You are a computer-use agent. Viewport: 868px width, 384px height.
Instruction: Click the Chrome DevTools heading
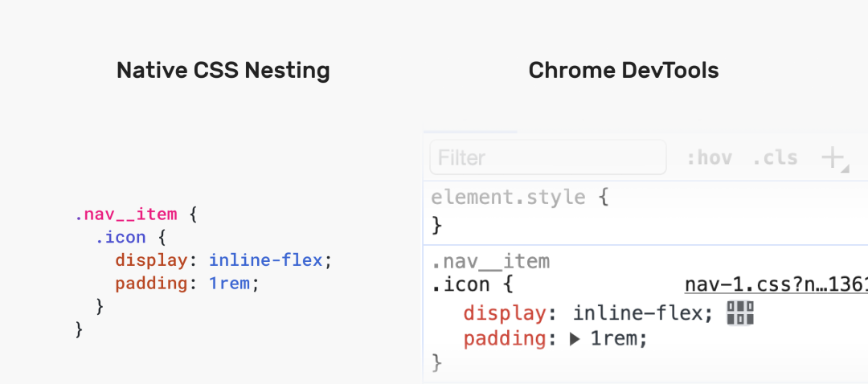click(x=624, y=70)
